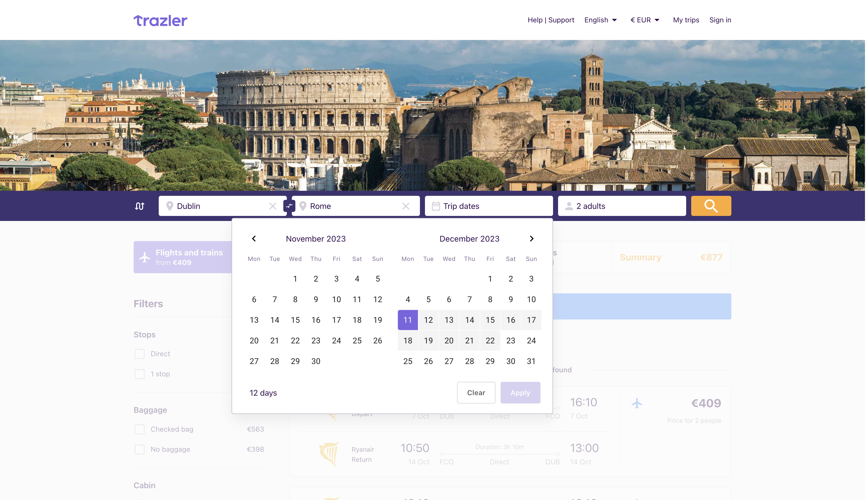Toggle the 1 stop filter
868x500 pixels.
tap(140, 374)
